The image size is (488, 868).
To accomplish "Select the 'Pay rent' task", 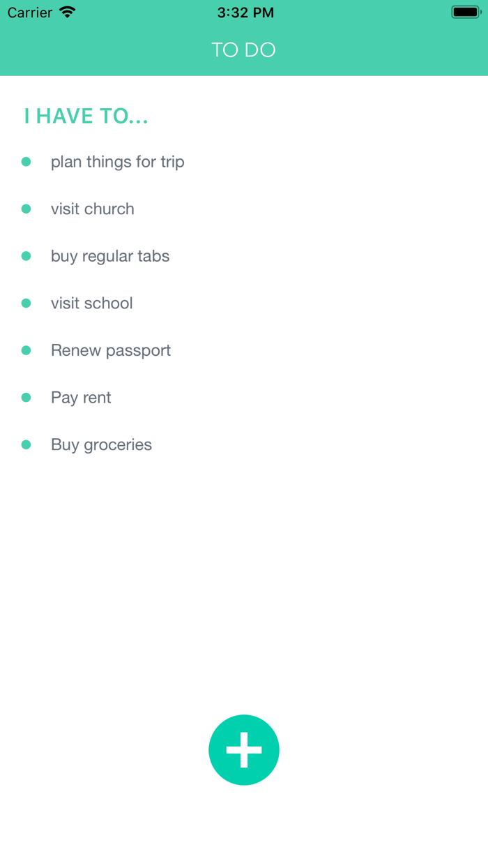I will coord(81,398).
